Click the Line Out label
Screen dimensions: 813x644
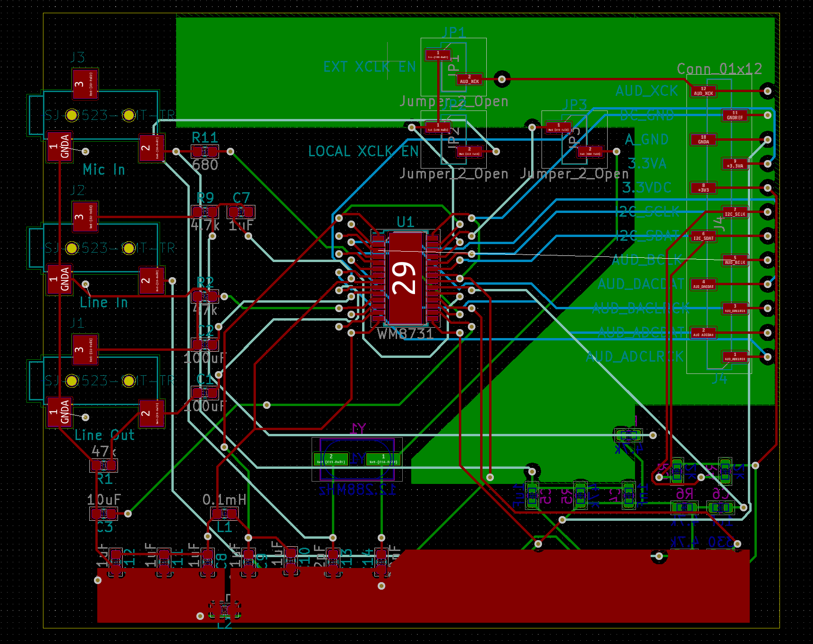coord(105,435)
